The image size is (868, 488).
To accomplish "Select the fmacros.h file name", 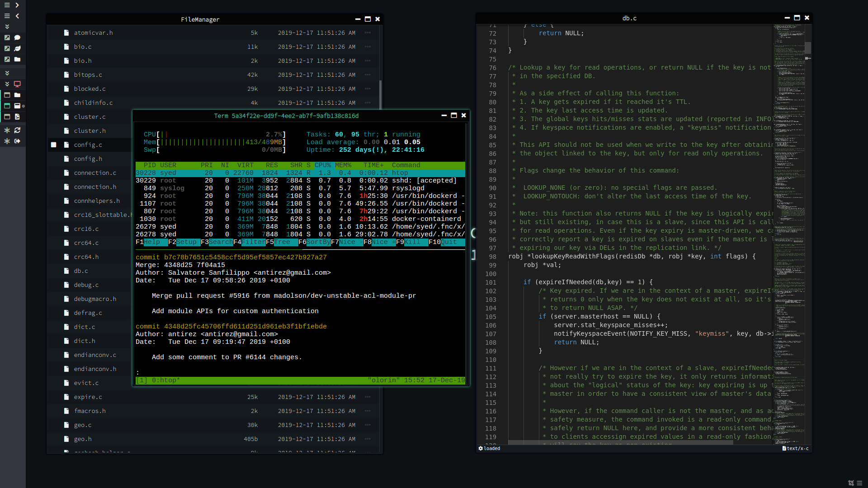I will [x=90, y=411].
